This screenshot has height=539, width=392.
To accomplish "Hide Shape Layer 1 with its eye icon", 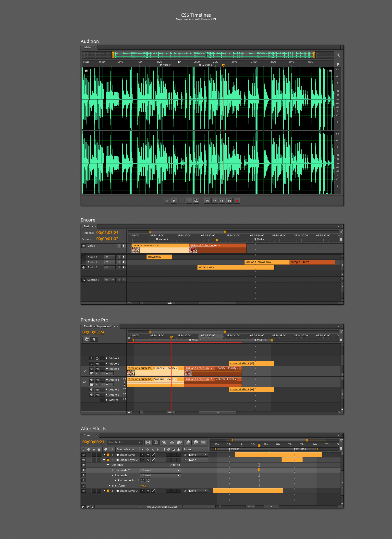I will click(84, 455).
